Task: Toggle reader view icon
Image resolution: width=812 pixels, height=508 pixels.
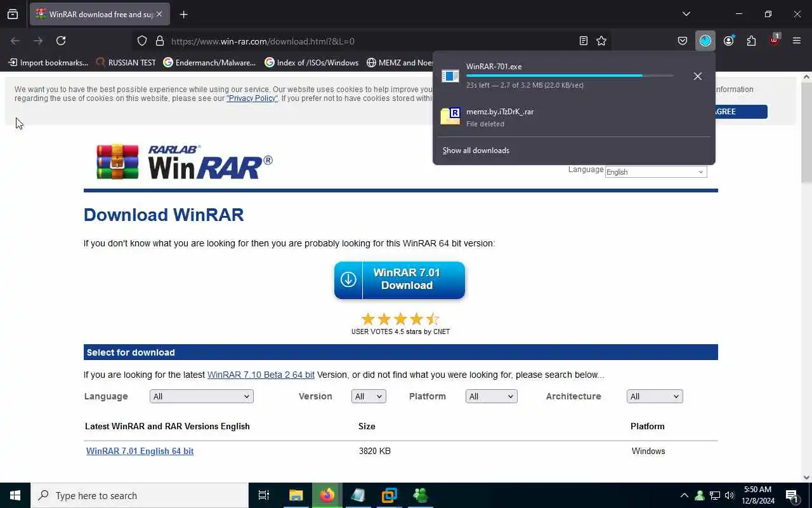Action: (584, 41)
